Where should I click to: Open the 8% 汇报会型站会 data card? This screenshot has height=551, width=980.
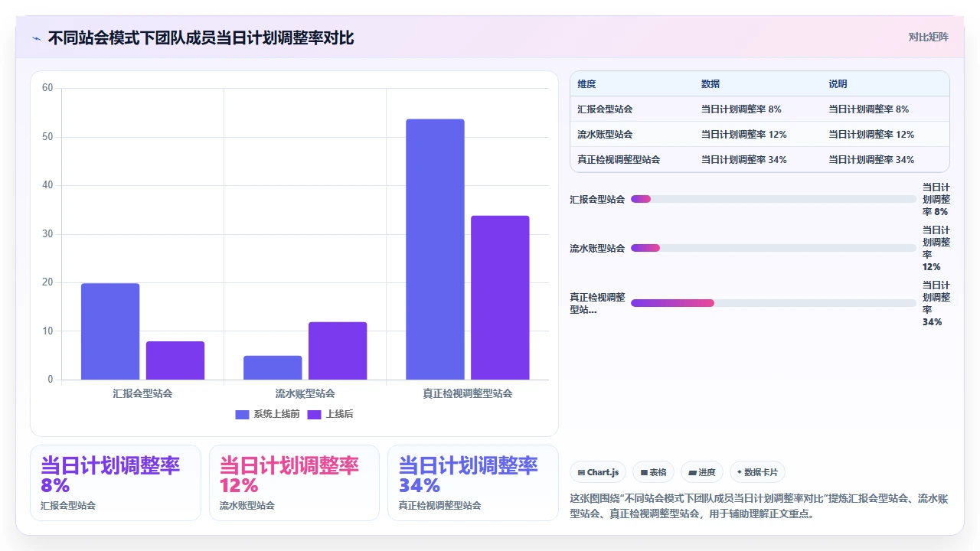point(116,483)
